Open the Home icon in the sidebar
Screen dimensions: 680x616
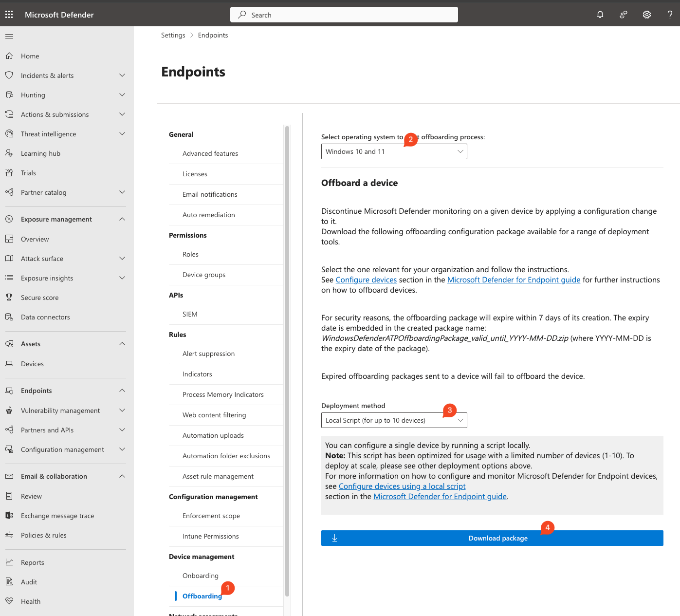point(10,56)
